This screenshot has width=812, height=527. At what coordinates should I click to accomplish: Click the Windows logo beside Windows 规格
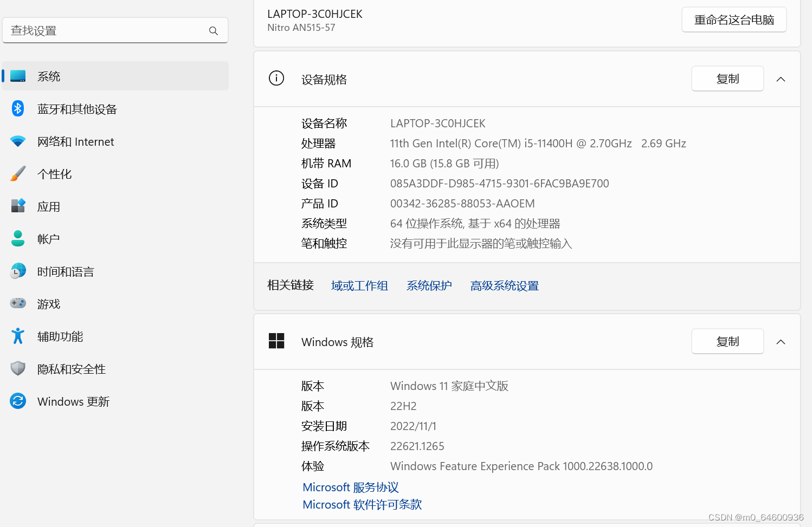(276, 341)
